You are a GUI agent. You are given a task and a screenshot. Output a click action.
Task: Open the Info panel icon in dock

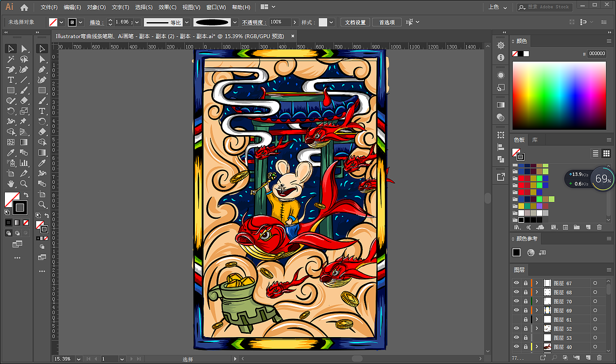[x=501, y=57]
